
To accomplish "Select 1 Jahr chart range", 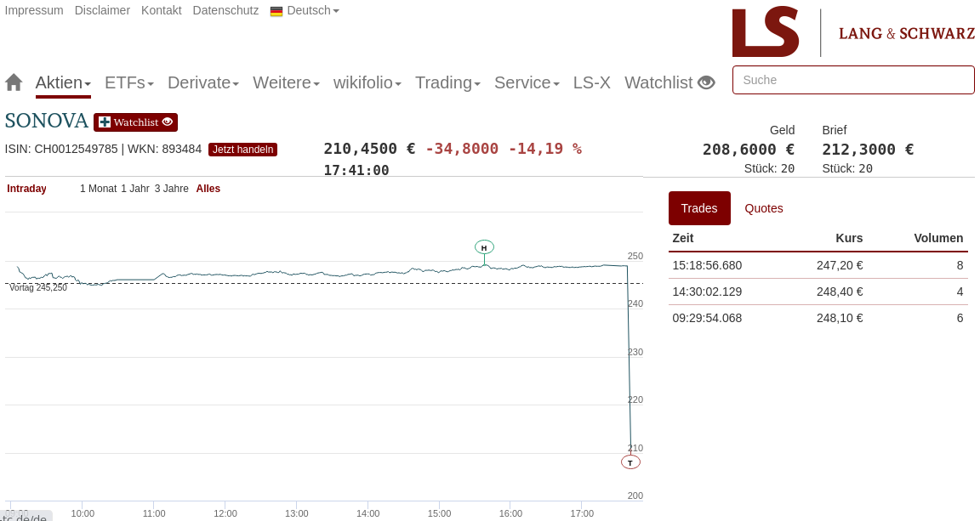I will [135, 189].
